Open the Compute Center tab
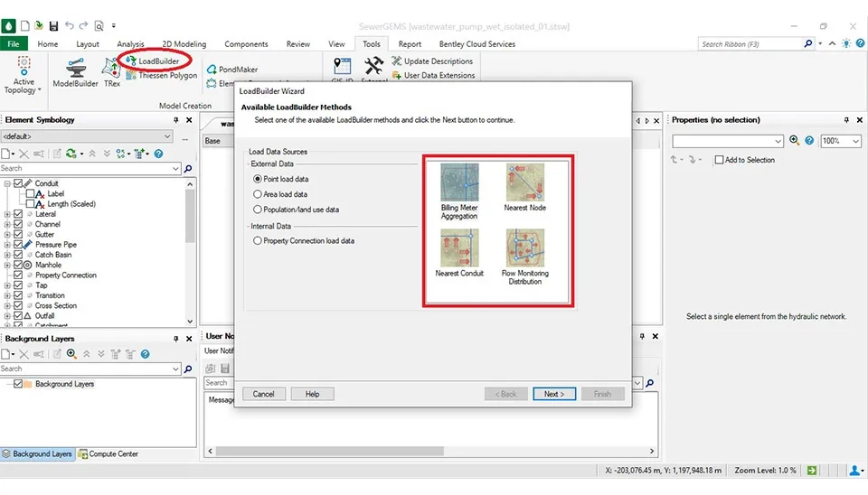The height and width of the screenshot is (495, 868). coord(108,453)
